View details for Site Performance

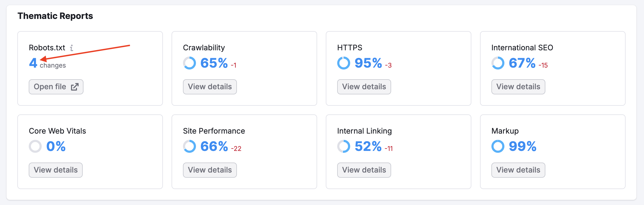[x=210, y=170]
